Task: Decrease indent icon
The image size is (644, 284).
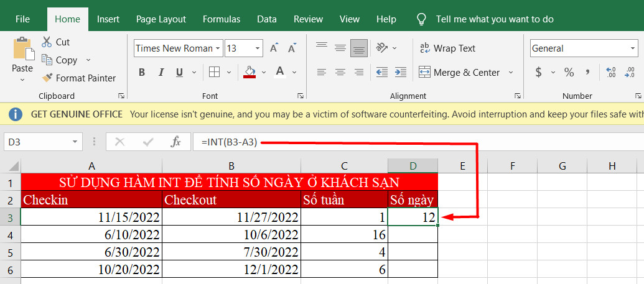Action: coord(382,72)
